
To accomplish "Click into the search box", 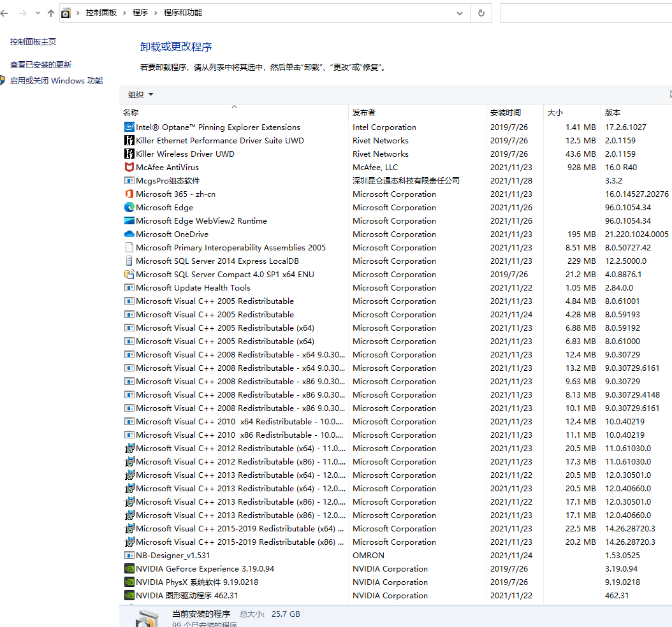I will (585, 13).
